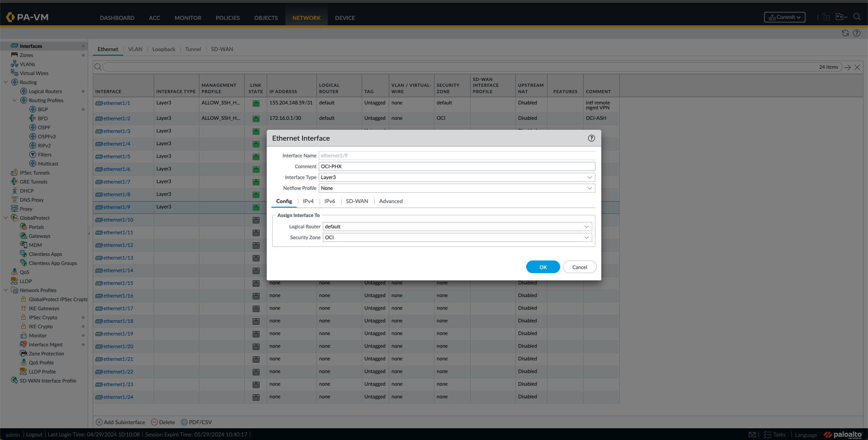Image resolution: width=868 pixels, height=440 pixels.
Task: Collapse the Routing Profiles tree section
Action: click(x=15, y=100)
